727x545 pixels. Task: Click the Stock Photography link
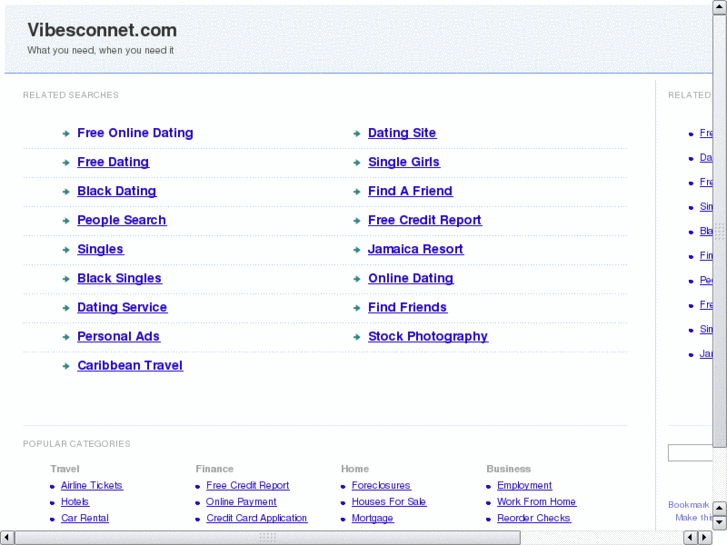(x=428, y=337)
